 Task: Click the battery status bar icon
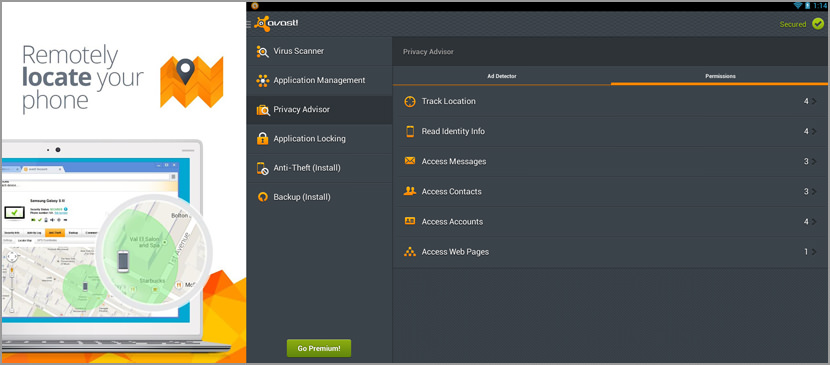808,5
